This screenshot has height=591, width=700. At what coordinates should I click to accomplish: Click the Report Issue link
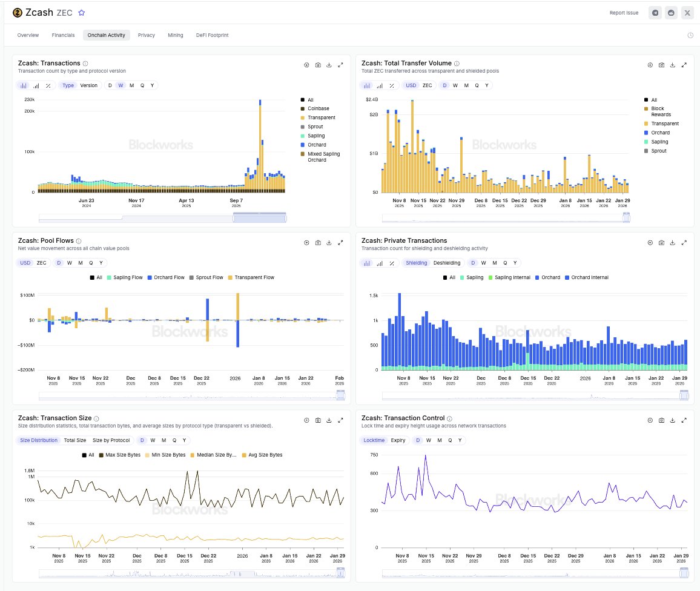click(624, 13)
